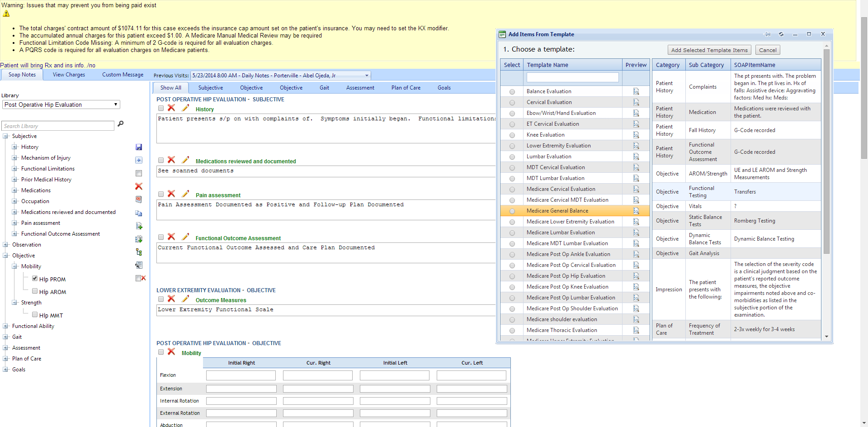868x427 pixels.
Task: Reload the Add Items From Template window
Action: click(x=781, y=34)
